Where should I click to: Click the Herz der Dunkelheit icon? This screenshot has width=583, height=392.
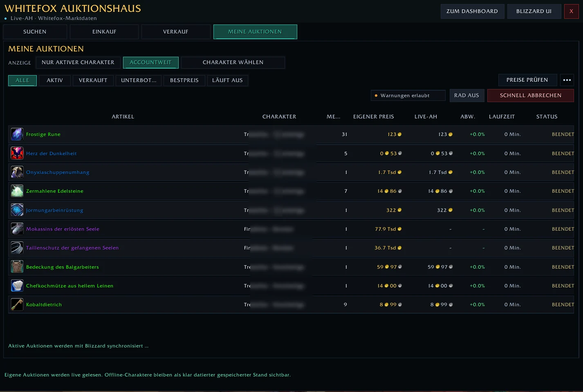17,154
